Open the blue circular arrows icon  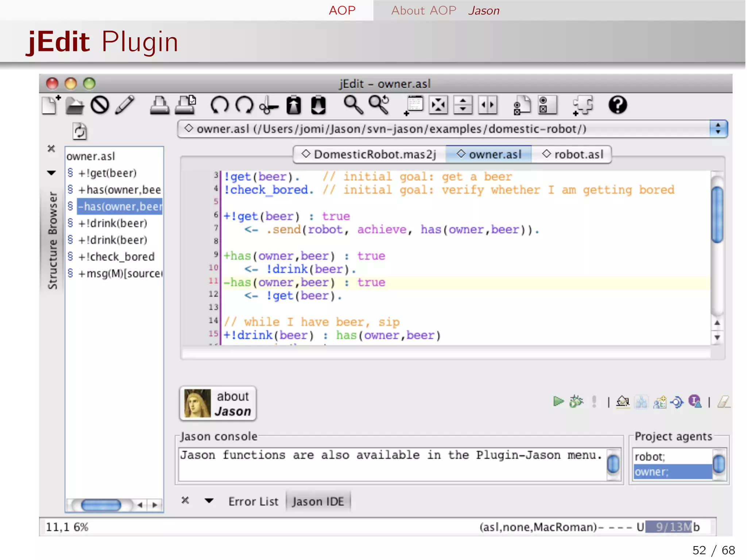tap(677, 402)
